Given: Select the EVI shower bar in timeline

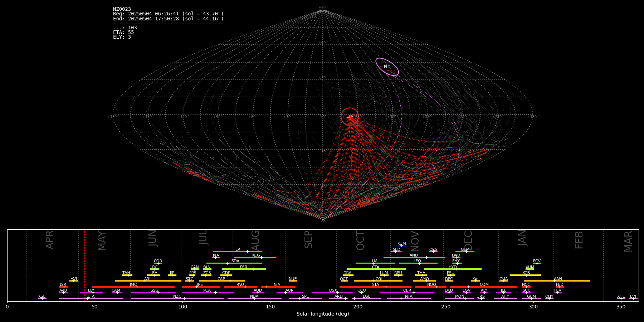Looking at the screenshot, I should coord(633,298).
